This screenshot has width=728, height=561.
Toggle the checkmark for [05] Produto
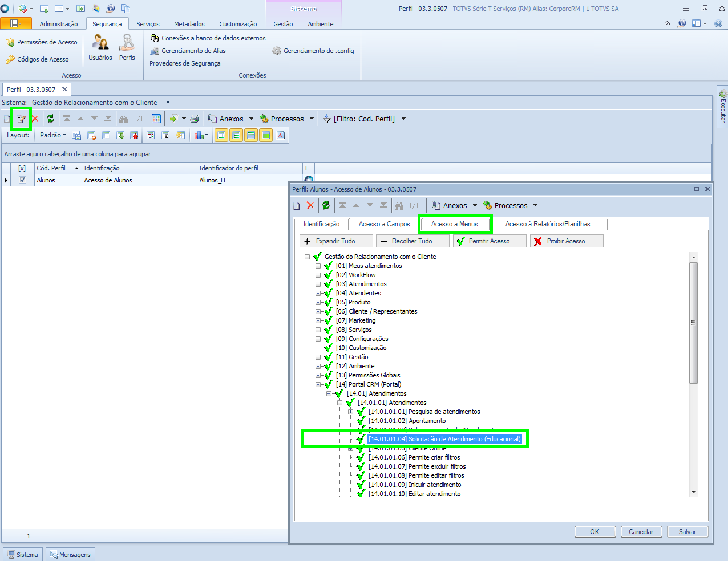click(328, 302)
